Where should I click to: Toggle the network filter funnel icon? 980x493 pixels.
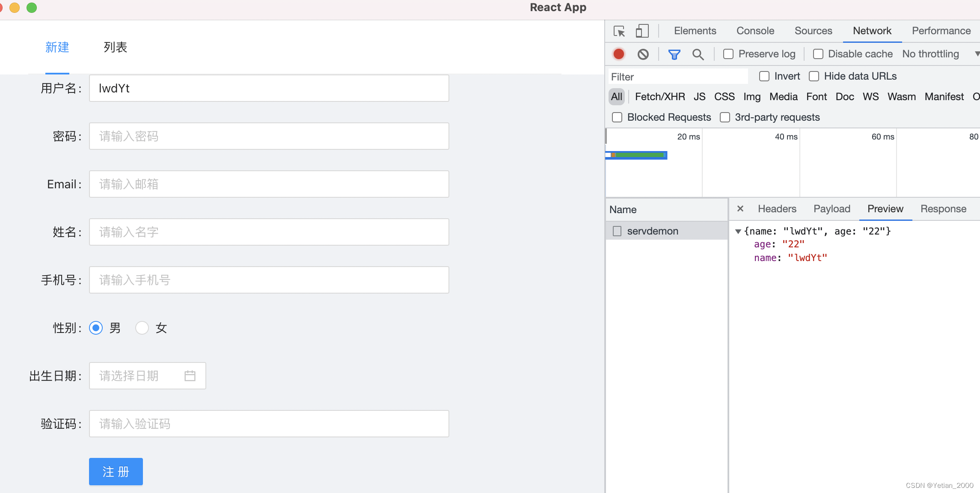point(674,54)
